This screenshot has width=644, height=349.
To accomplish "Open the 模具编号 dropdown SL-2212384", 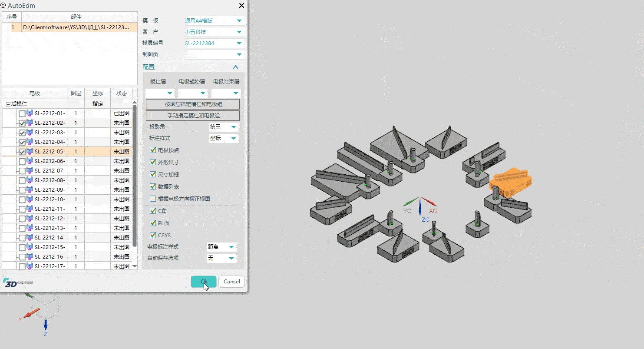I will pyautogui.click(x=214, y=43).
